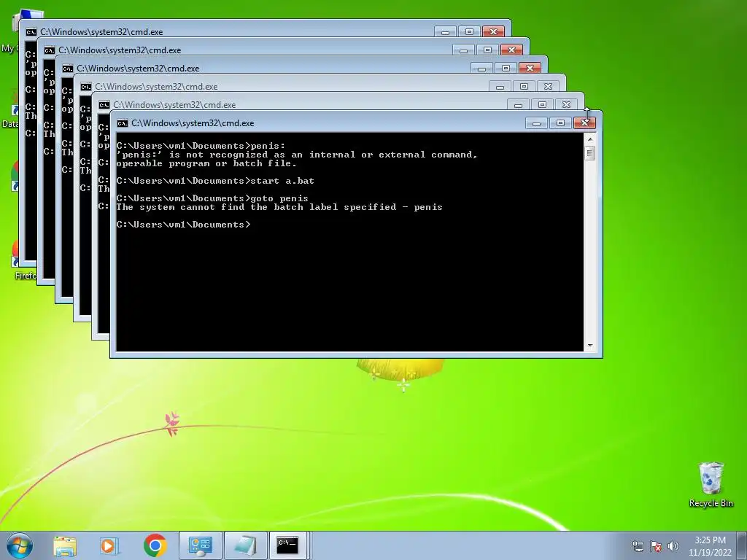The width and height of the screenshot is (747, 560).
Task: Click the 'cannot find the batch label' message
Action: pyautogui.click(x=279, y=207)
